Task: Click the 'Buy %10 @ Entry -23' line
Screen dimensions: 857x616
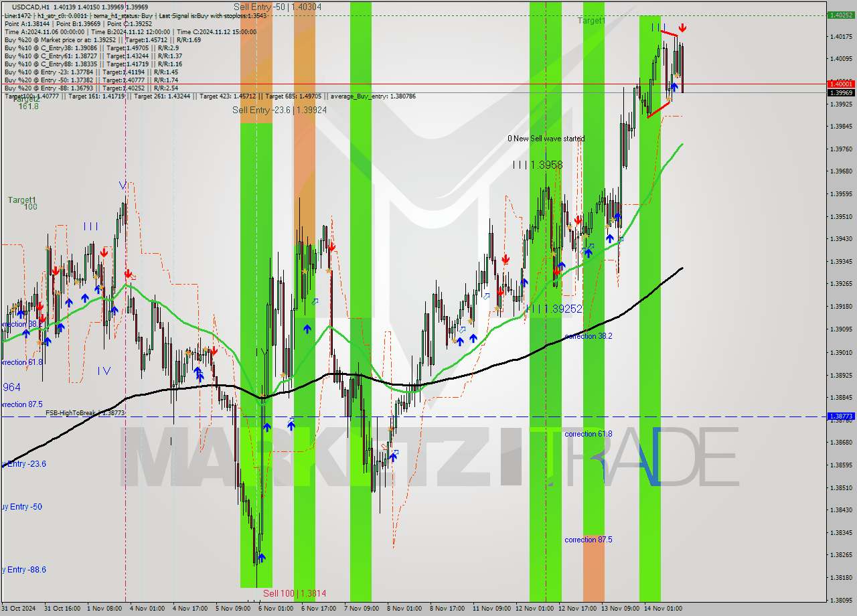Action: coord(91,72)
